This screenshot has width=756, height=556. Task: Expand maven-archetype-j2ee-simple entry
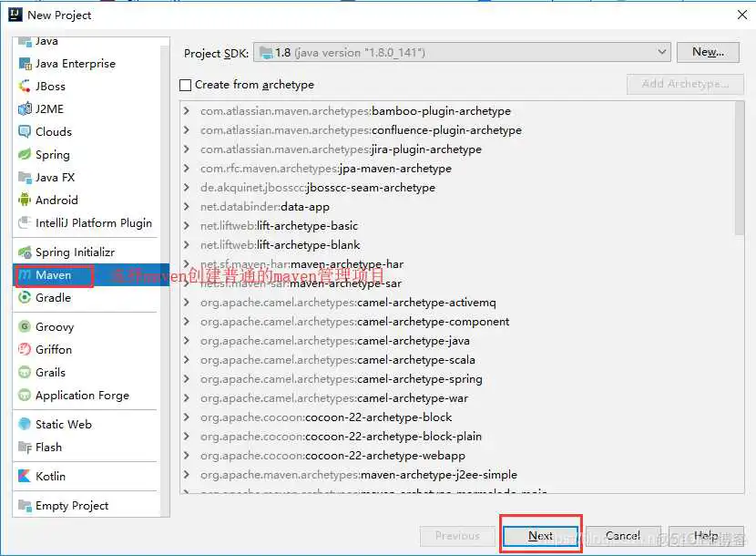click(x=187, y=475)
